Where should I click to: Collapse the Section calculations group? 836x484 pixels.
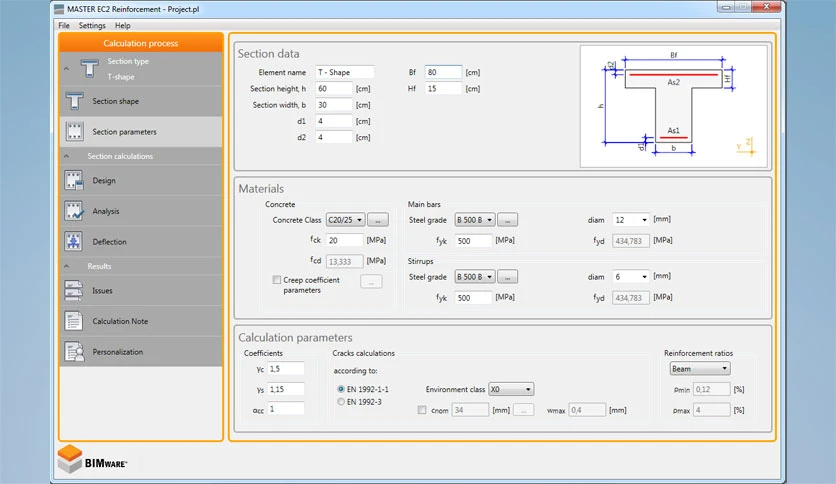tap(67, 156)
